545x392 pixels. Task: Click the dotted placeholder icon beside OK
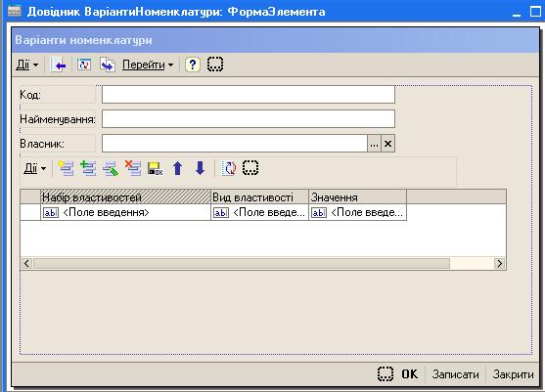coord(386,374)
